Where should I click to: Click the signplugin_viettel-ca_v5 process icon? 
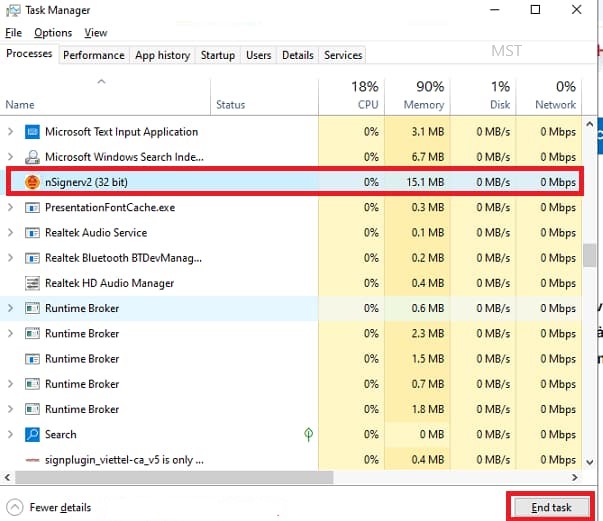(32, 460)
